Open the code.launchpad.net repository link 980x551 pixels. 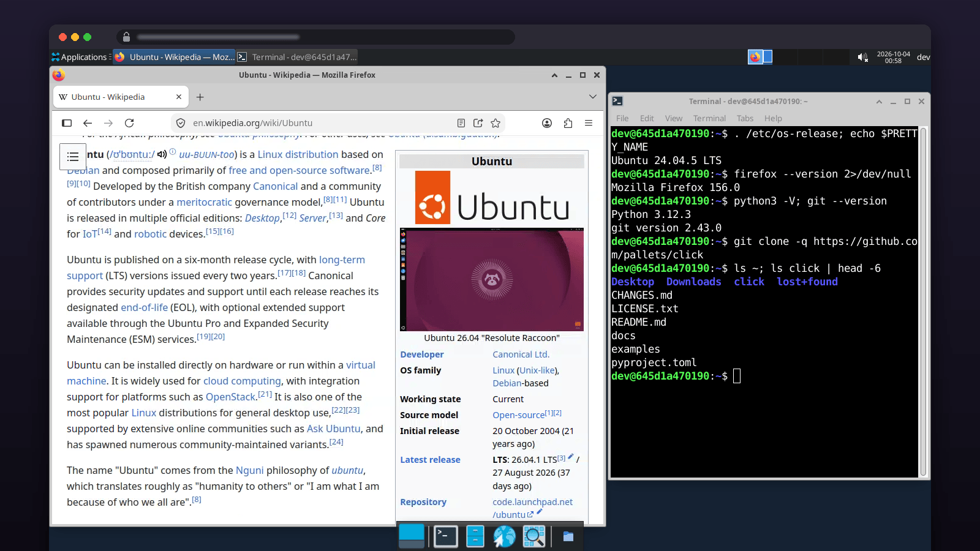pyautogui.click(x=532, y=508)
